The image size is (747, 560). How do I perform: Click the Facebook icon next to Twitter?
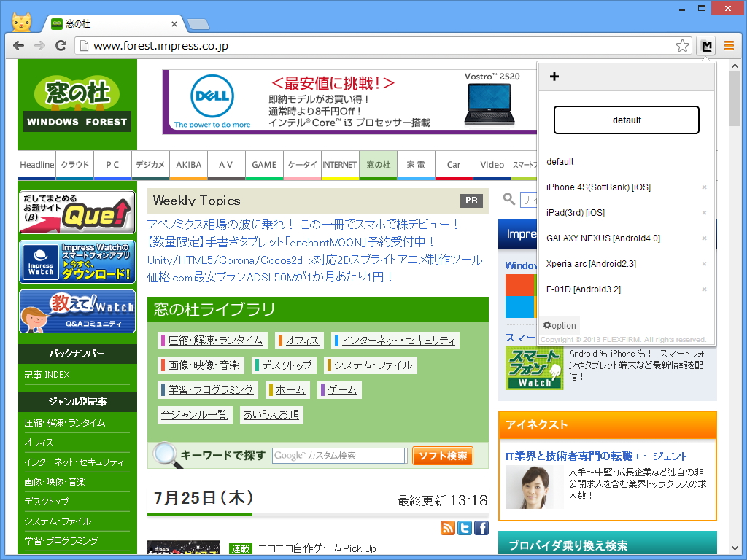481,527
